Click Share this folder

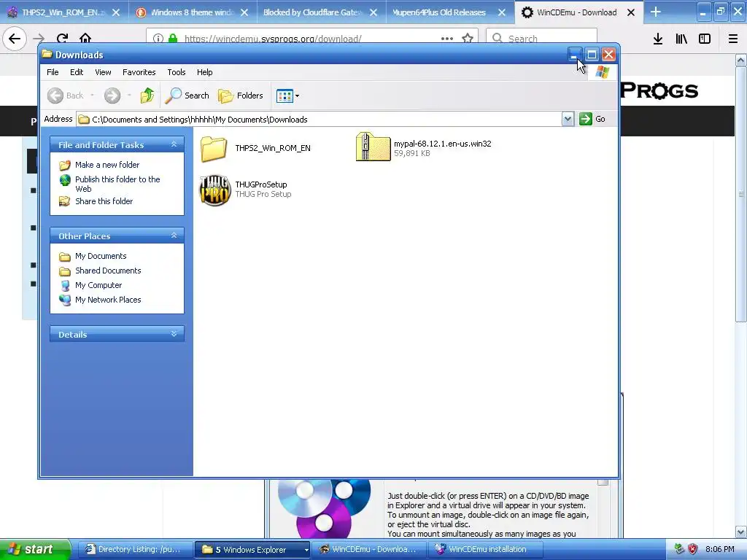pyautogui.click(x=104, y=201)
